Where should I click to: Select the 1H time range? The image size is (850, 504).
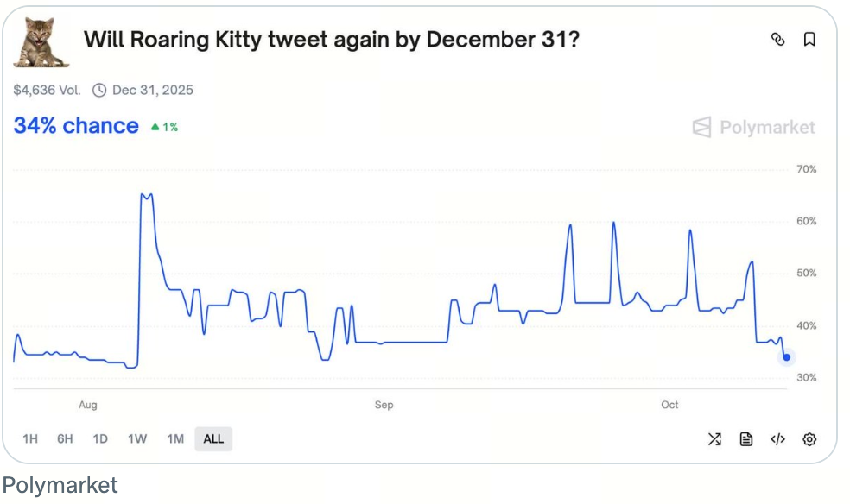[30, 439]
